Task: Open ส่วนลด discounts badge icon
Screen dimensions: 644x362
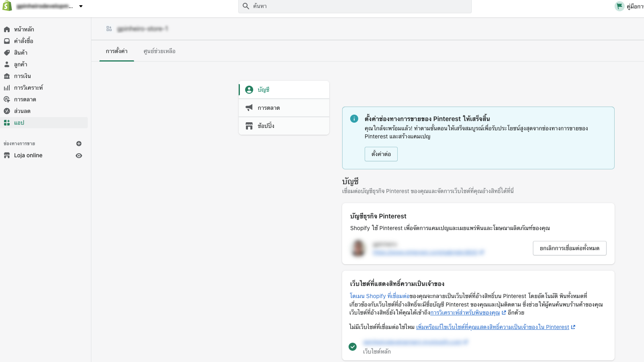Action: click(x=7, y=111)
